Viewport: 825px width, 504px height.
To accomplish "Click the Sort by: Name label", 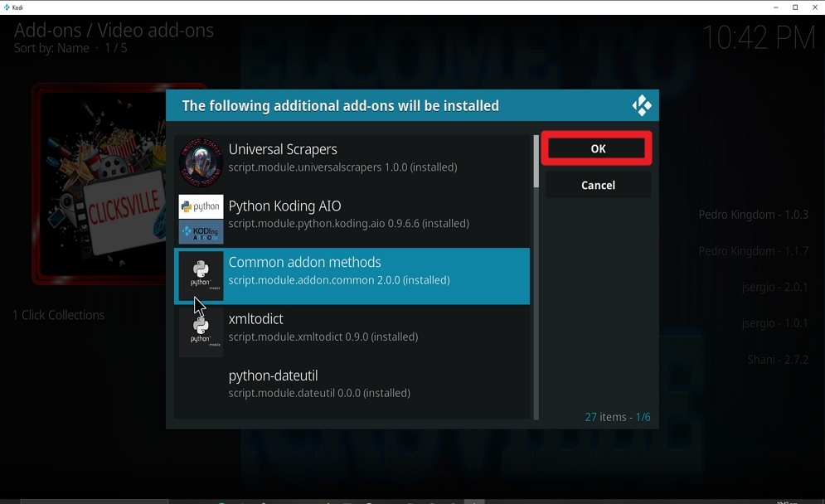I will pos(51,48).
